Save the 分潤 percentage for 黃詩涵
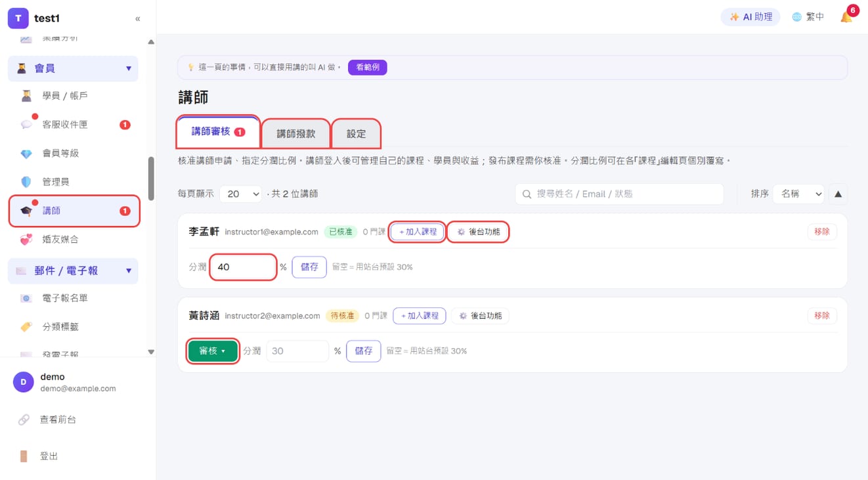The width and height of the screenshot is (868, 480). [364, 351]
